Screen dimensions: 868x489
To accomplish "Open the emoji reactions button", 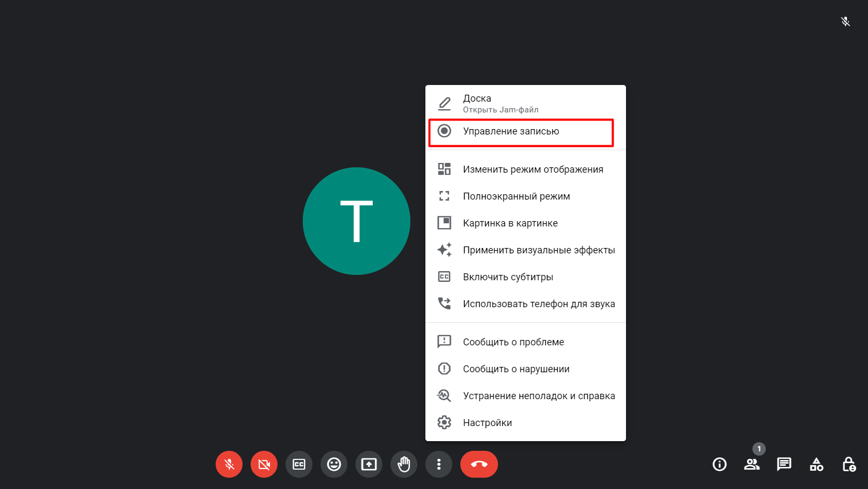I will [334, 464].
